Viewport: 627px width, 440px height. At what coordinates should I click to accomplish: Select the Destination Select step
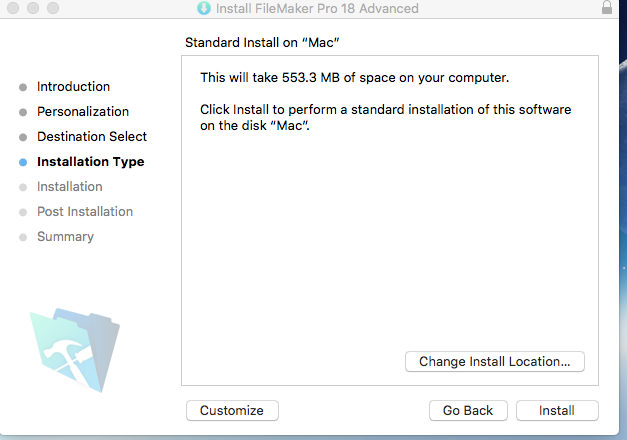92,136
